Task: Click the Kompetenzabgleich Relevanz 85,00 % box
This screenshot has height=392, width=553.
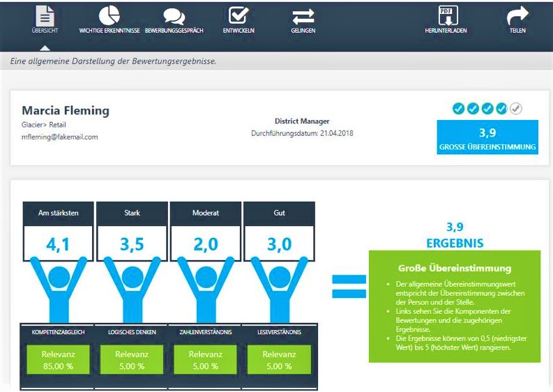Action: (x=59, y=359)
